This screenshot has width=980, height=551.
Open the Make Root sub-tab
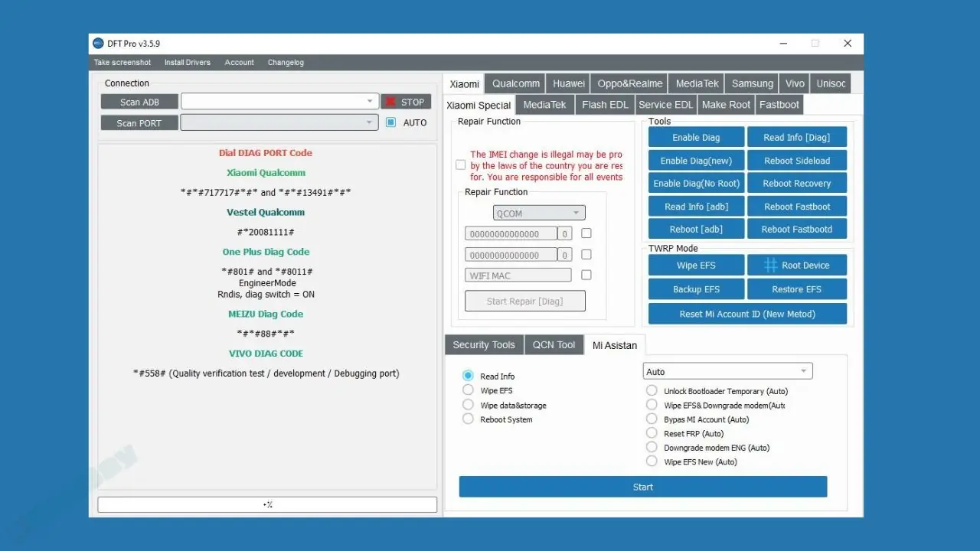(x=726, y=105)
